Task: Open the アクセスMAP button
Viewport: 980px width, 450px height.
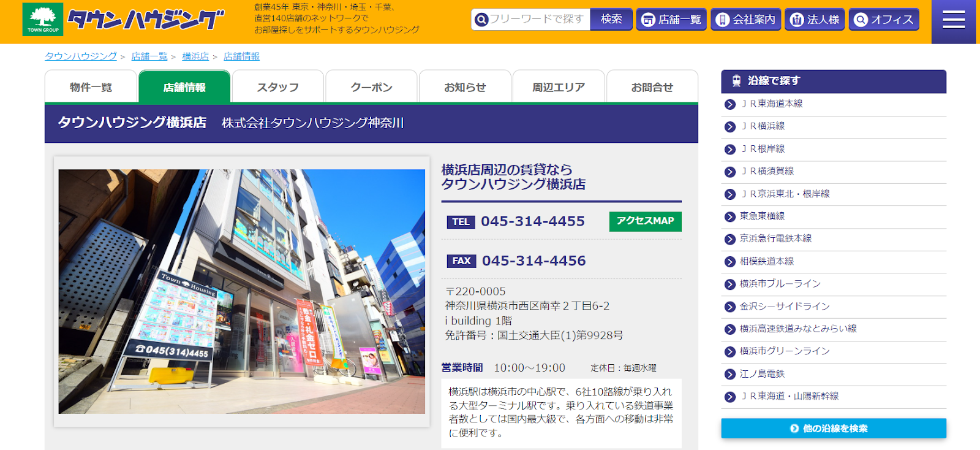Action: coord(646,221)
